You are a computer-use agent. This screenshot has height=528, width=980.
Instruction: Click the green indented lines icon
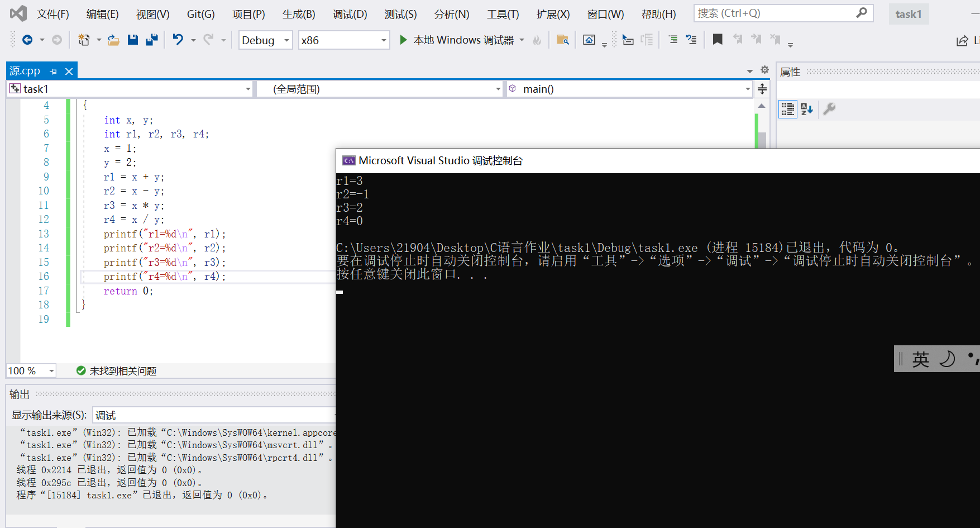point(673,40)
